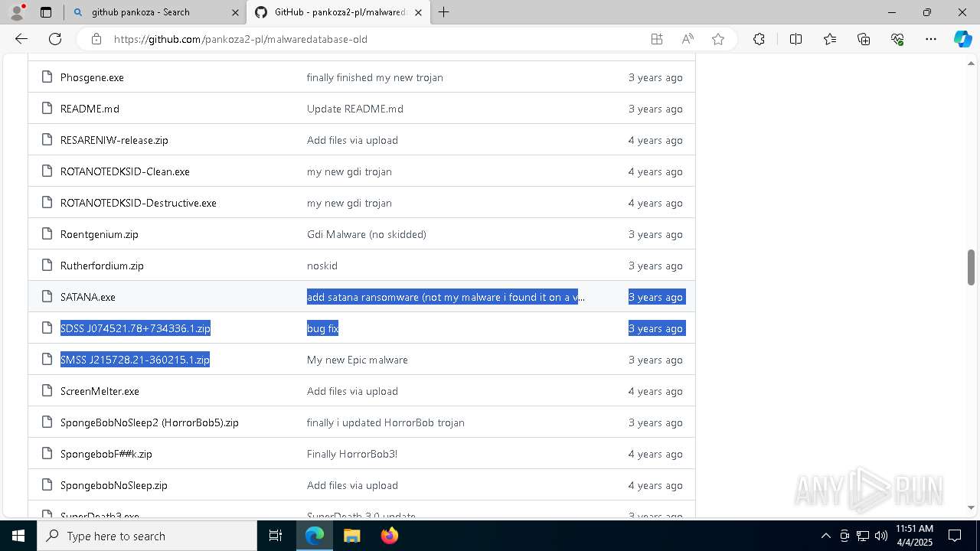
Task: Open SATANA.exe file
Action: click(88, 297)
